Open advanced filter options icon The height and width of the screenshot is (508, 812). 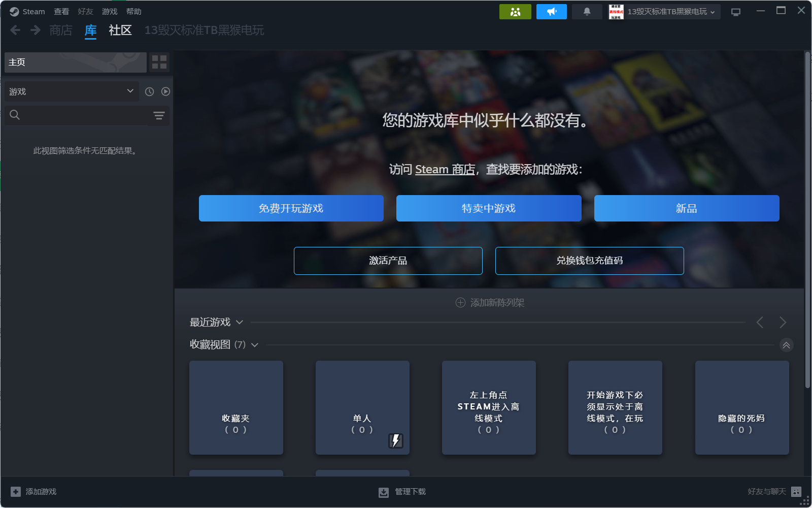tap(159, 115)
